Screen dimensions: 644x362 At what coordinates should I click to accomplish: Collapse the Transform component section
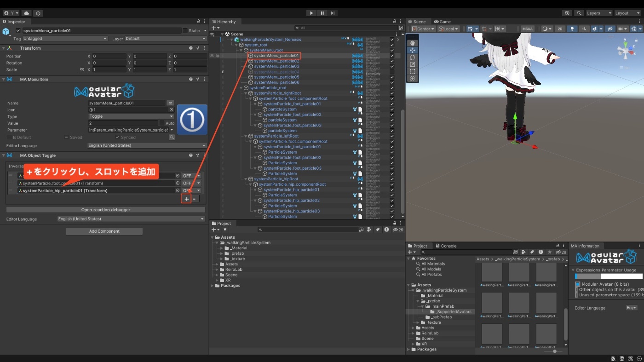(3, 48)
